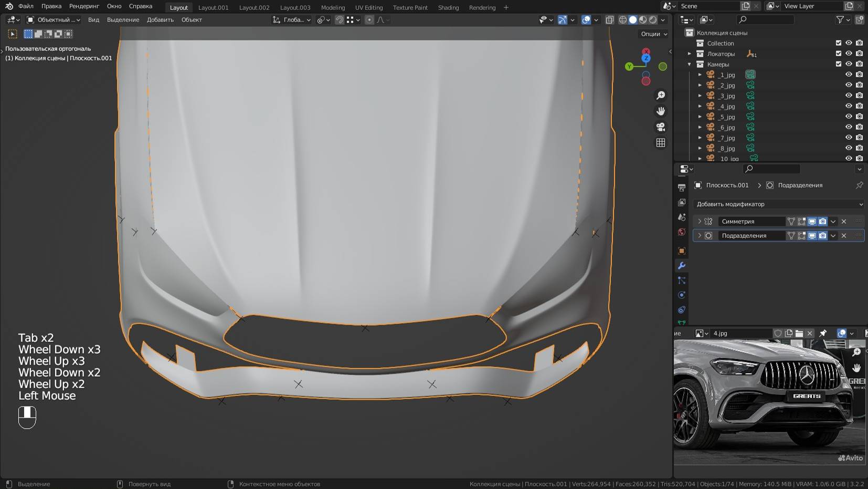The width and height of the screenshot is (868, 489).
Task: Hide the Локаторы collection eye icon
Action: click(849, 54)
